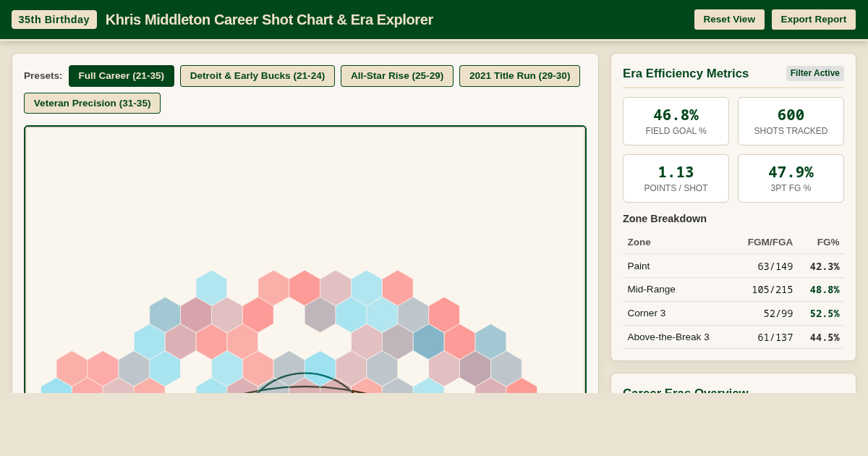Select the Mid-Range zone row
Image resolution: width=868 pixels, height=456 pixels.
tap(733, 290)
